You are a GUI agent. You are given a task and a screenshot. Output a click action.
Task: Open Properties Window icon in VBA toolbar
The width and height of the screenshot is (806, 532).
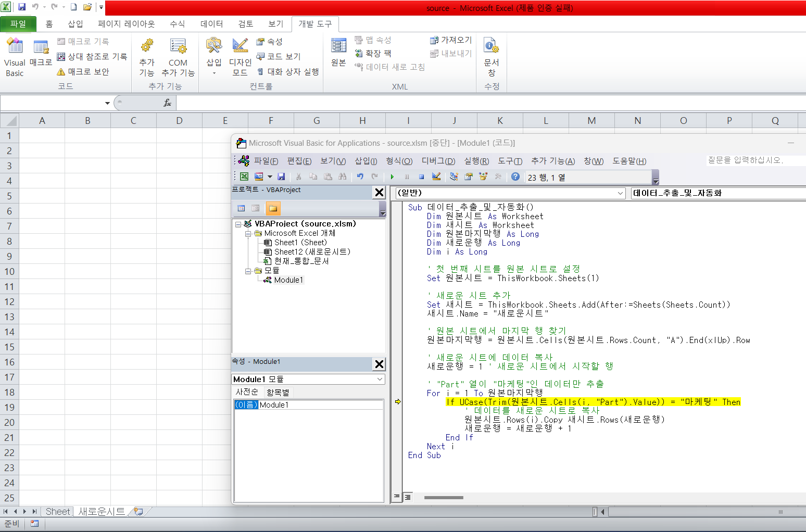tap(469, 177)
